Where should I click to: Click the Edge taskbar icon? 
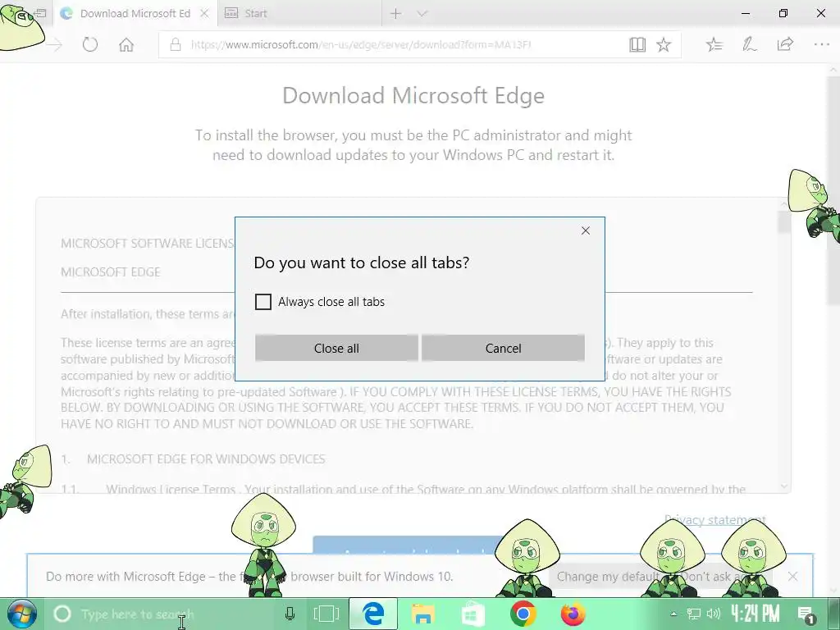pyautogui.click(x=373, y=614)
